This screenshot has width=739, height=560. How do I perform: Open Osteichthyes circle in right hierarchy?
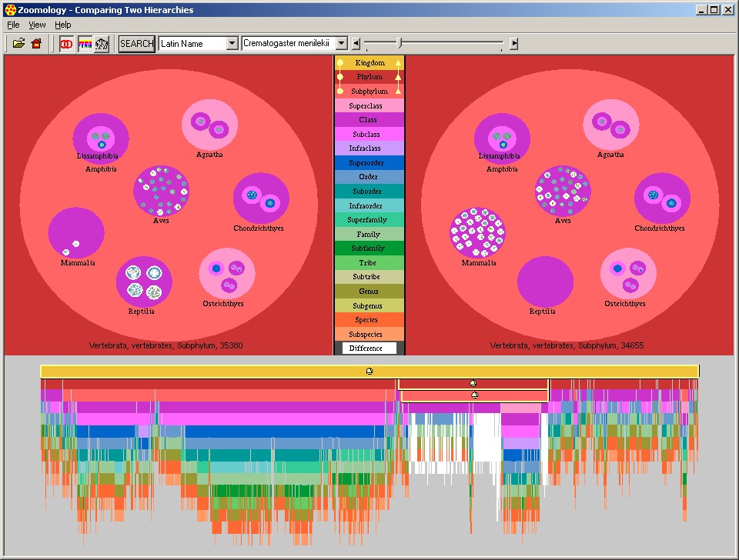coord(629,274)
